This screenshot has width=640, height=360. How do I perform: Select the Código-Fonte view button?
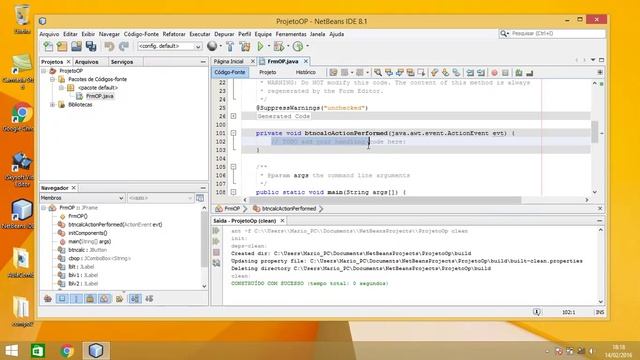click(x=230, y=72)
